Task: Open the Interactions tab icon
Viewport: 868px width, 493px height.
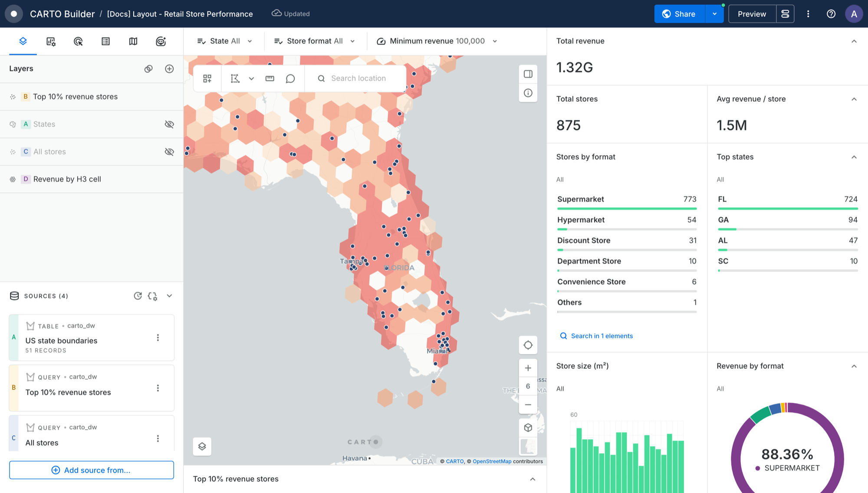Action: pos(78,41)
